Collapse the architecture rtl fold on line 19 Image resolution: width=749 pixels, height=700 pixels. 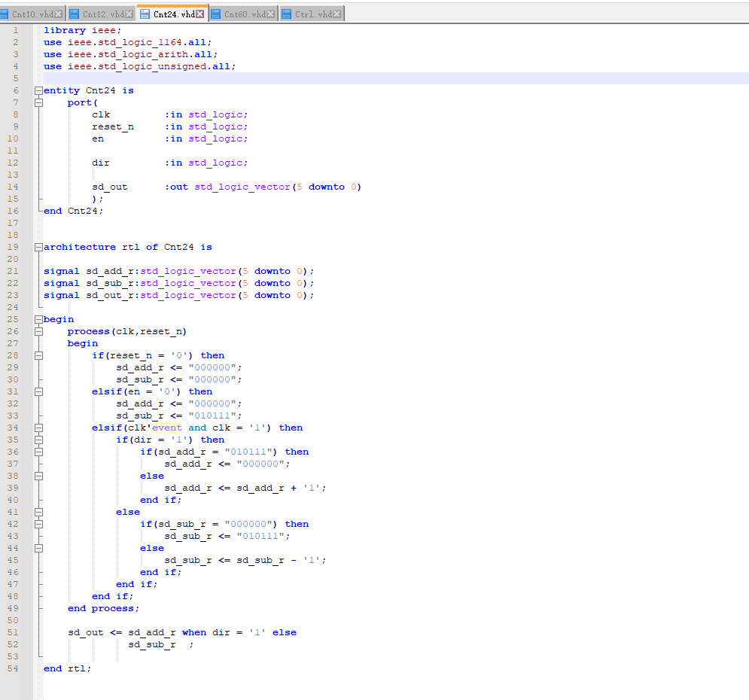tap(38, 247)
